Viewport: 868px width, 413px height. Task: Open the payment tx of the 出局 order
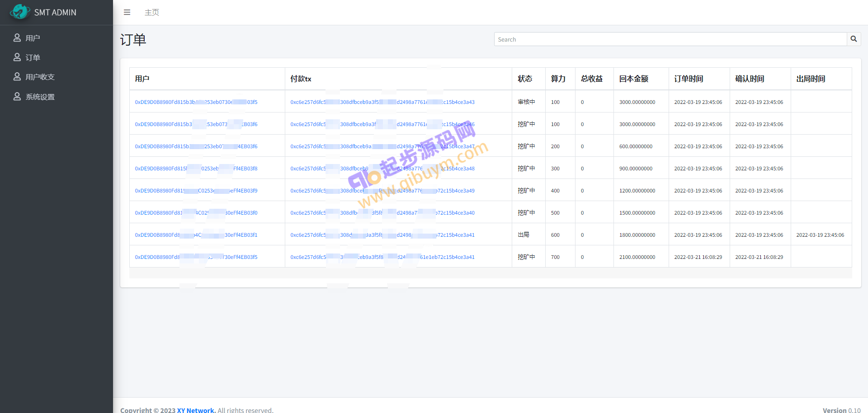(x=382, y=235)
